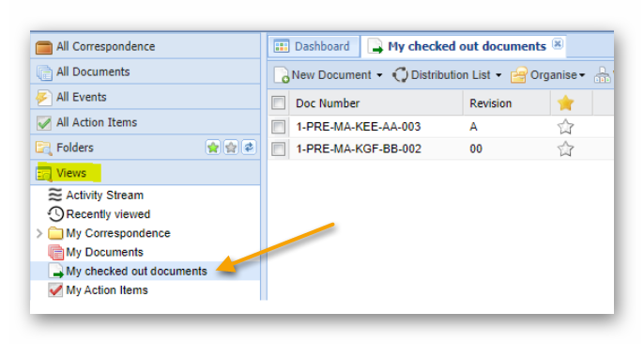Click the Recently viewed clock icon

(x=55, y=214)
